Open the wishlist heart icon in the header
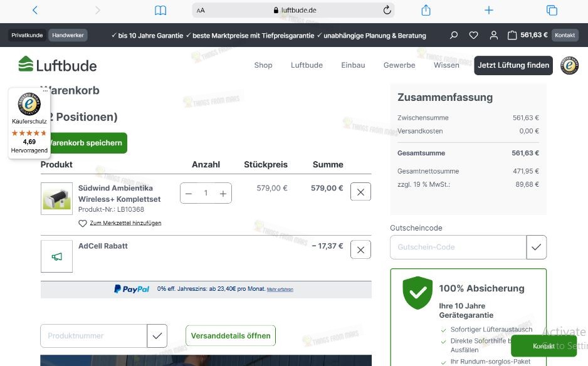Viewport: 588px width, 366px height. pyautogui.click(x=473, y=35)
